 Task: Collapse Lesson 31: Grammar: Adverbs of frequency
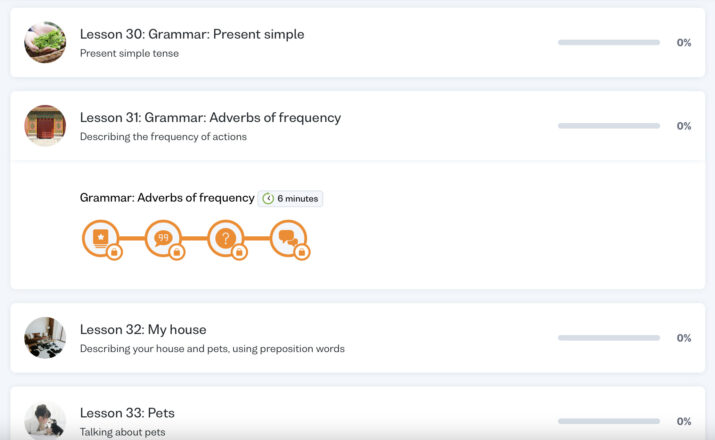(x=358, y=126)
